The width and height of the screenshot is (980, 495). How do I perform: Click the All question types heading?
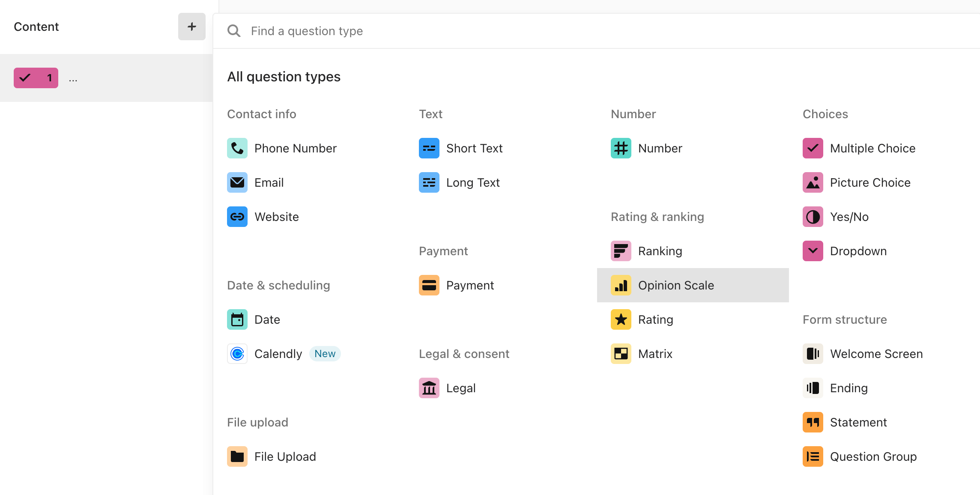coord(284,77)
